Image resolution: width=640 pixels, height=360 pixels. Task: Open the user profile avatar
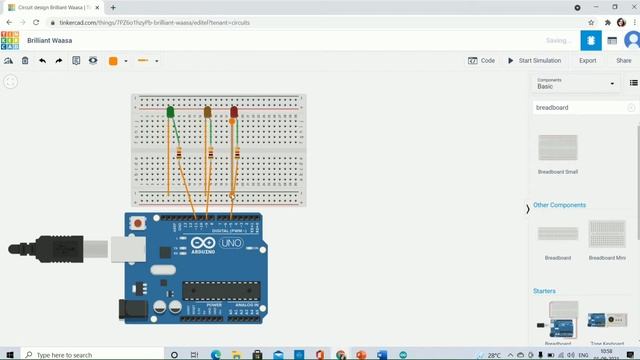coord(632,40)
